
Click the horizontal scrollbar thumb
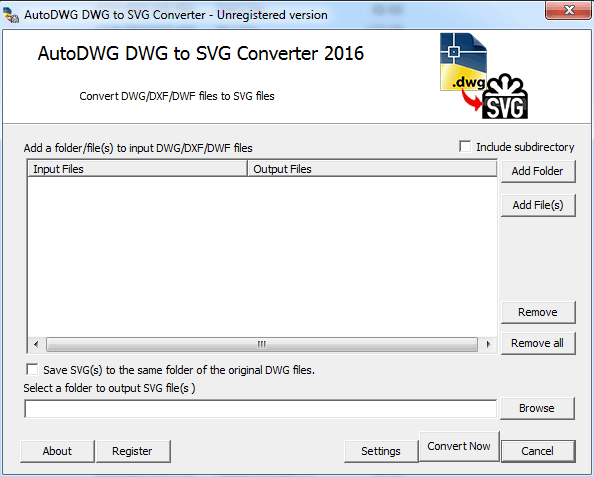[x=262, y=344]
